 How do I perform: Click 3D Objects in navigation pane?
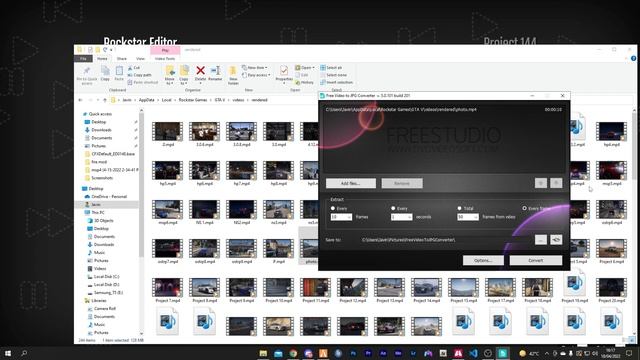(103, 220)
